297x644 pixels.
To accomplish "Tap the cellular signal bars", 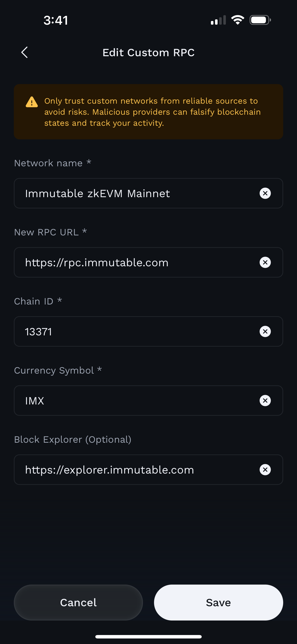I will tap(218, 20).
